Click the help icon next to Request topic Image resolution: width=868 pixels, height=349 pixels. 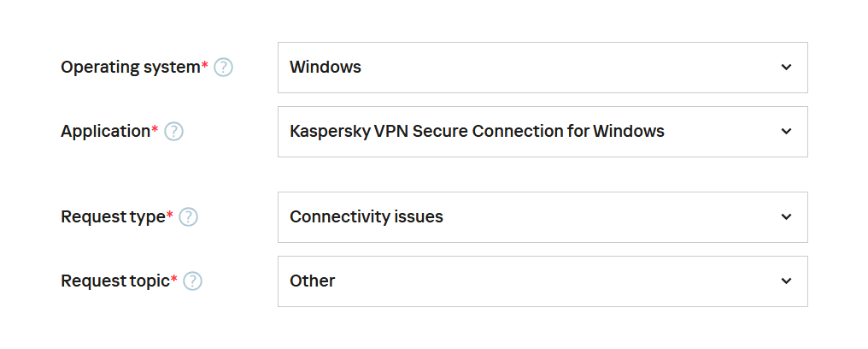(193, 281)
